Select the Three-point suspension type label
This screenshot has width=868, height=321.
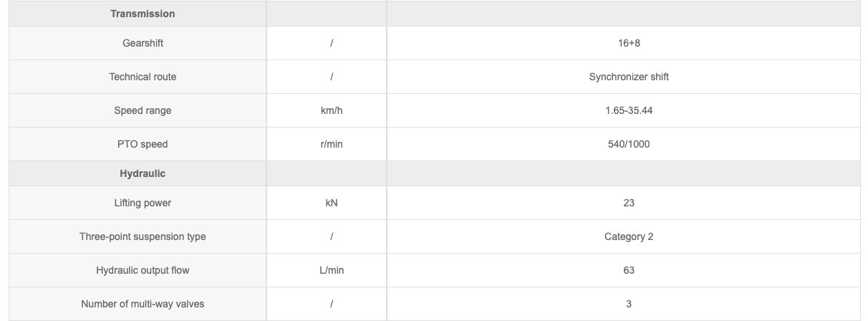143,236
